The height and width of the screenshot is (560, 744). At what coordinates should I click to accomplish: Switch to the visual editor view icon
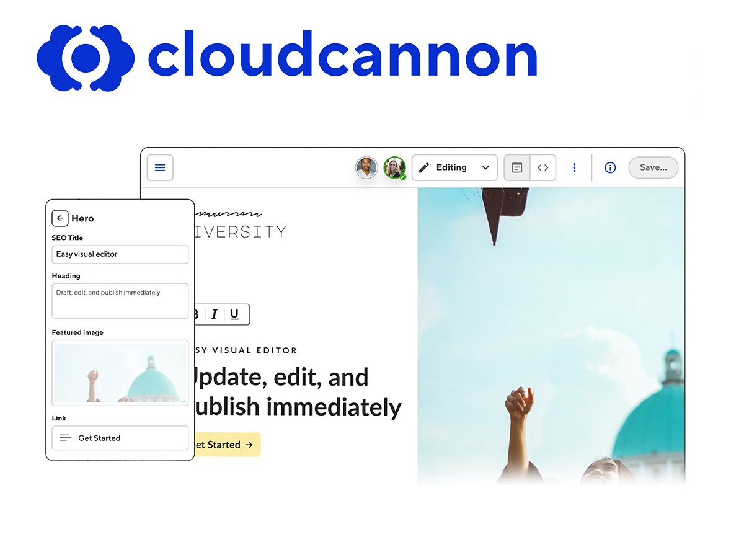[517, 167]
